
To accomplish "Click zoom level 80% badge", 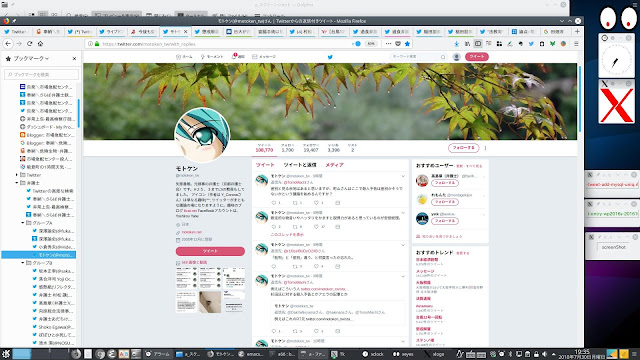I will pyautogui.click(x=371, y=44).
